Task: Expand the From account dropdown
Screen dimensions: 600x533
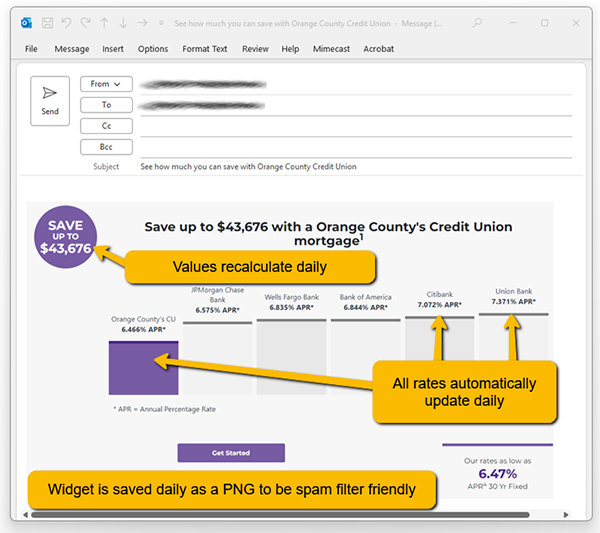Action: [x=106, y=84]
